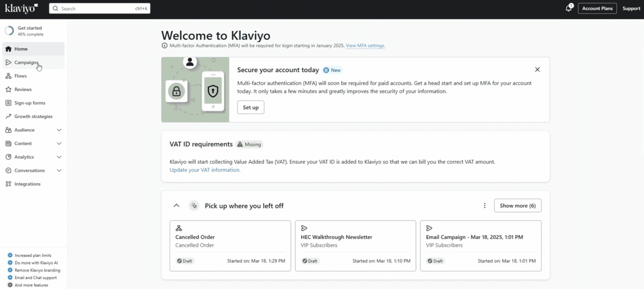Click Draft badge on Cancelled Order card

coord(185,261)
